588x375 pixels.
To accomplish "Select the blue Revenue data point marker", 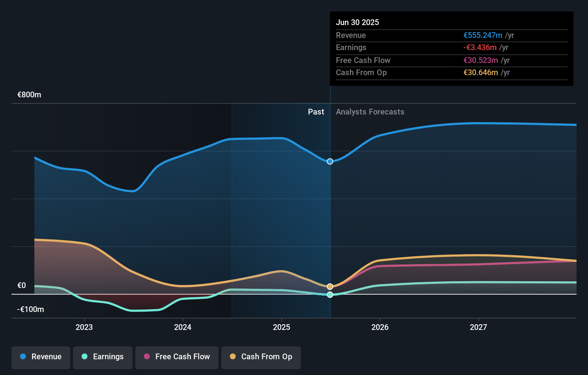I will click(x=329, y=161).
